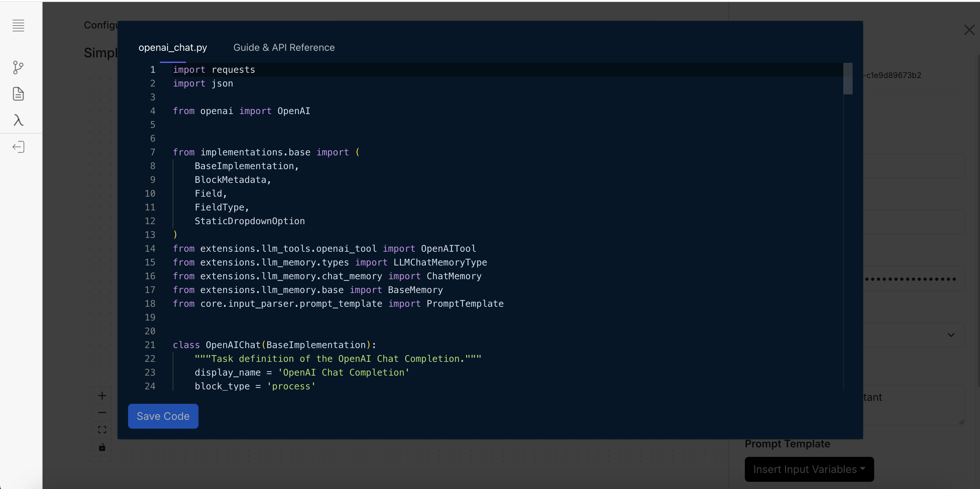Open the Insert Input Variables dropdown

pos(809,469)
